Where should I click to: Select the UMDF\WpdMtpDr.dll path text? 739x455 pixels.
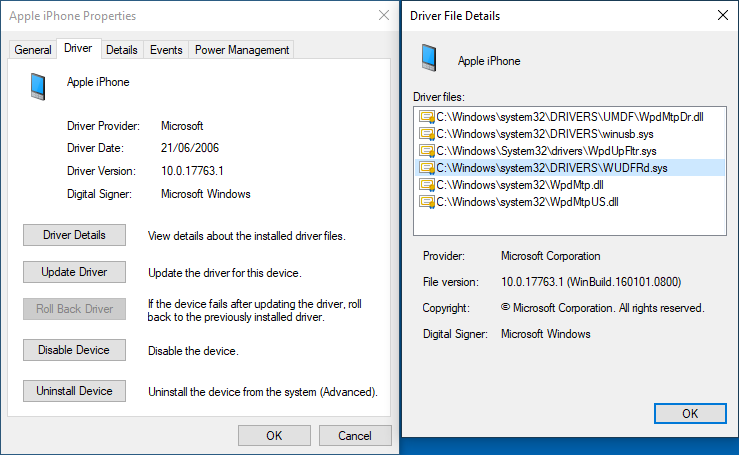pyautogui.click(x=570, y=117)
